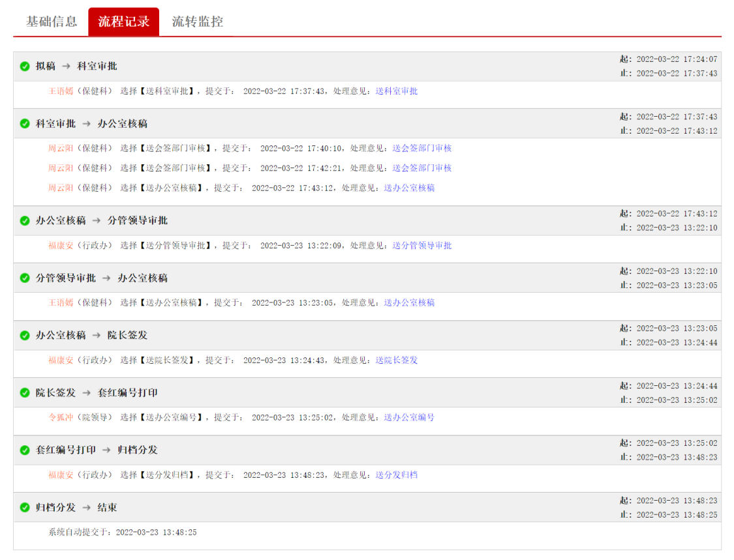Click green check icon beside 办公室核稿 → 分管领导审批
Screen dimensions: 734x560
point(25,221)
